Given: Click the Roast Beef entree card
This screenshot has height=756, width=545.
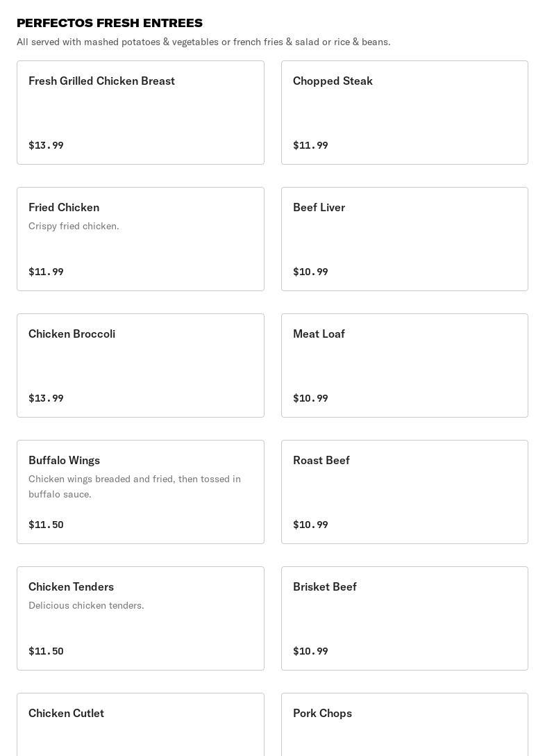Looking at the screenshot, I should [404, 492].
